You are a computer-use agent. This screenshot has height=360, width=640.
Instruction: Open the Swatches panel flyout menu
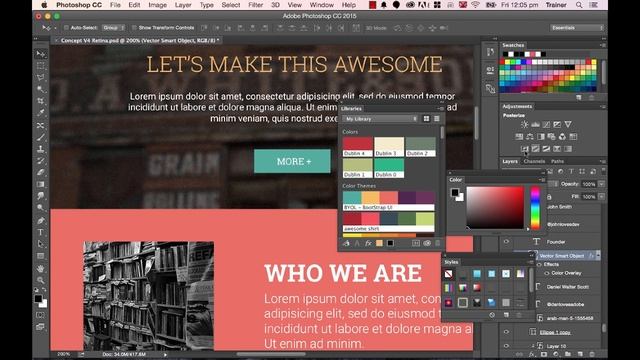603,45
